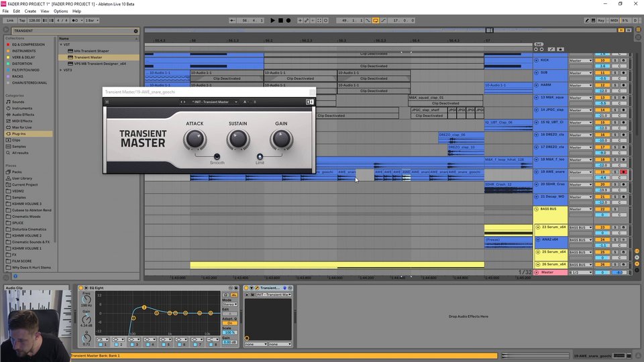
Task: Open the Instruments category
Action: (21, 109)
